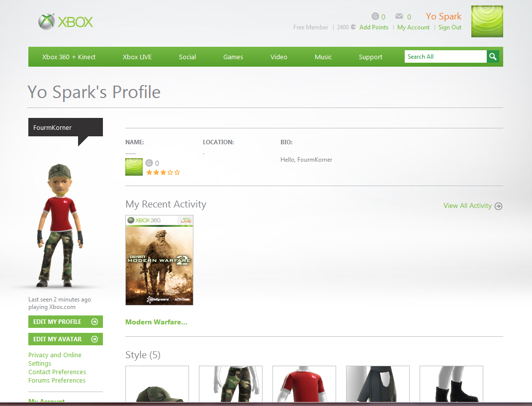Click the Xbox logo in the header

[x=66, y=22]
